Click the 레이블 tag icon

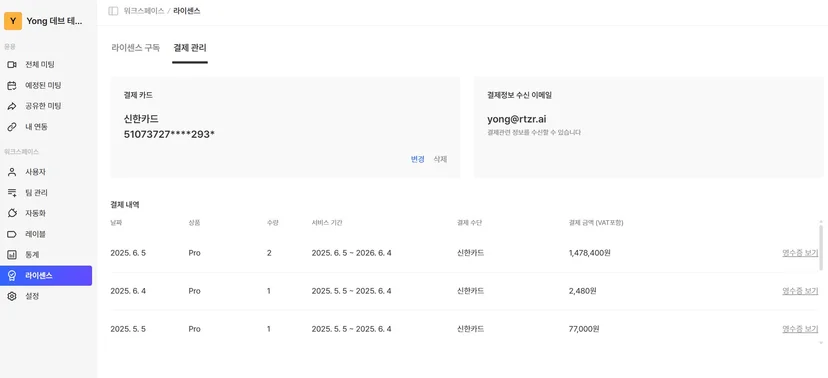coord(12,234)
